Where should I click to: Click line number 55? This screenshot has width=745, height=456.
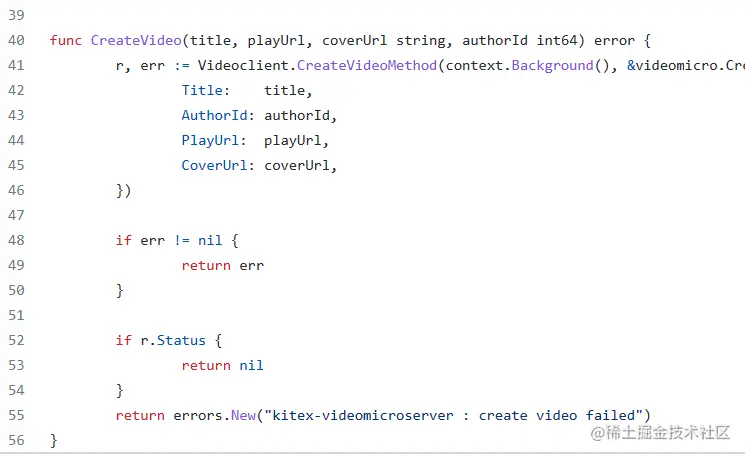point(16,415)
